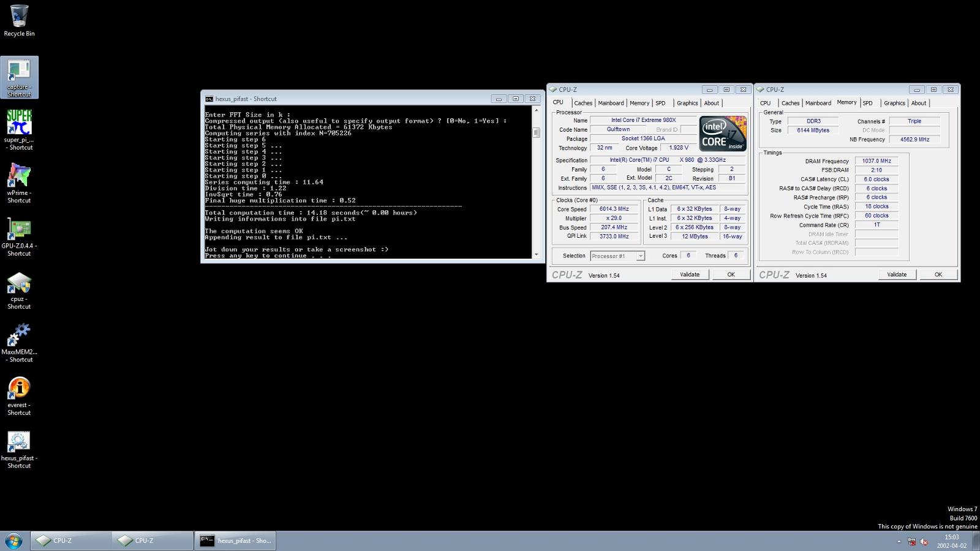
Task: Click the Name field Intel Core i7 Extreme 980X
Action: (x=643, y=120)
